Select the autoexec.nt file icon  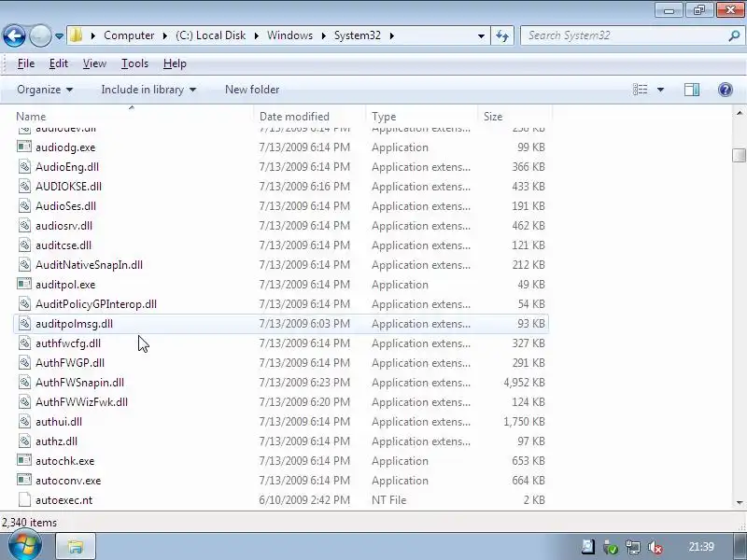[24, 499]
